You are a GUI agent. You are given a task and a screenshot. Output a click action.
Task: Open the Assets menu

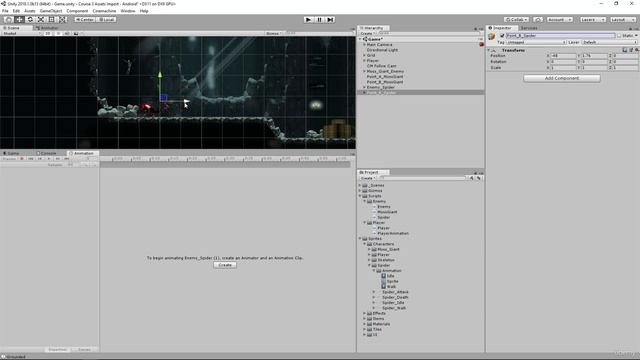coord(30,11)
